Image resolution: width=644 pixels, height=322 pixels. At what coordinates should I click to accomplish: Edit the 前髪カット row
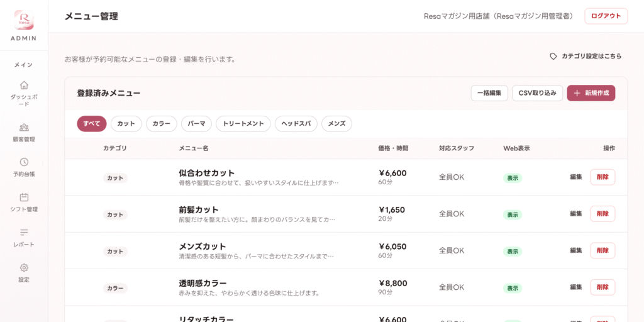576,214
